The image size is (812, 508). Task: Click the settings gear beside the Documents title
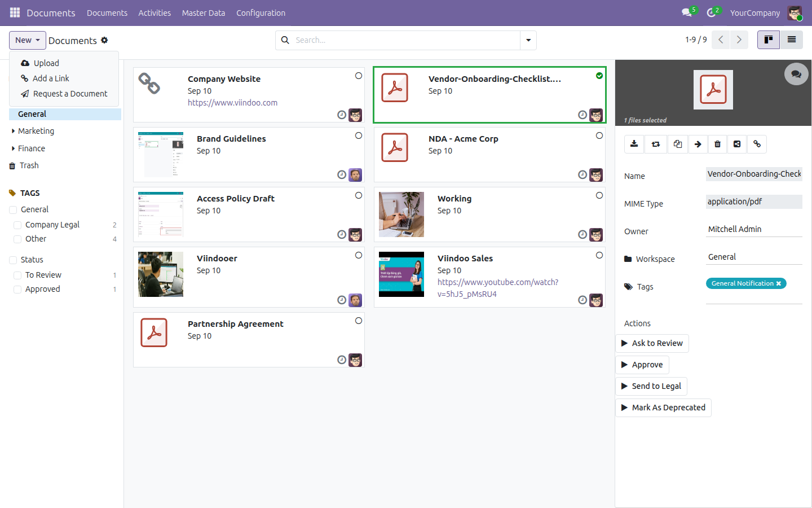point(104,40)
